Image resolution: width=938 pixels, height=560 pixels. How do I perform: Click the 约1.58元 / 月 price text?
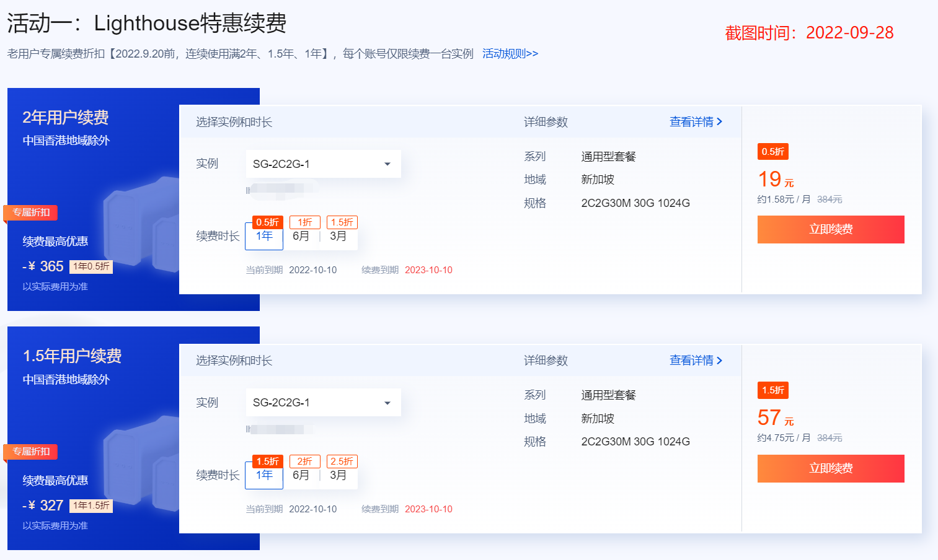tap(784, 199)
